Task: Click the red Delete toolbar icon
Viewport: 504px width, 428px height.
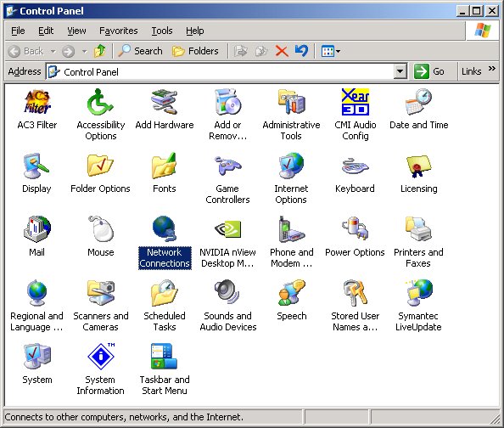Action: point(282,51)
